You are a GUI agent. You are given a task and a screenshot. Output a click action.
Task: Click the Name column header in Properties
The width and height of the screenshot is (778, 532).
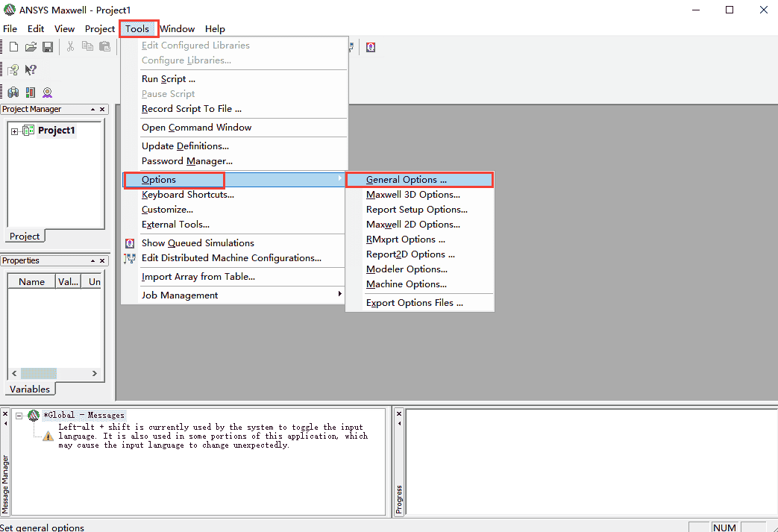(x=32, y=281)
